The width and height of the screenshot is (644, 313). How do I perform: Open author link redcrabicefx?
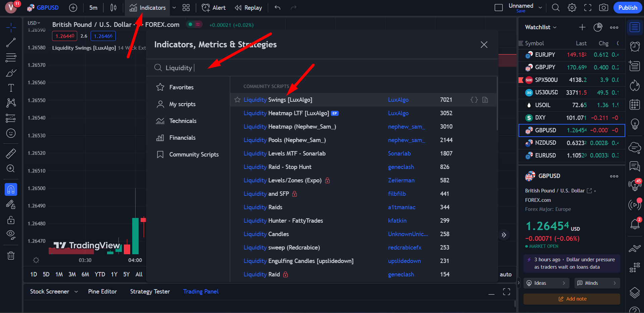pyautogui.click(x=405, y=248)
